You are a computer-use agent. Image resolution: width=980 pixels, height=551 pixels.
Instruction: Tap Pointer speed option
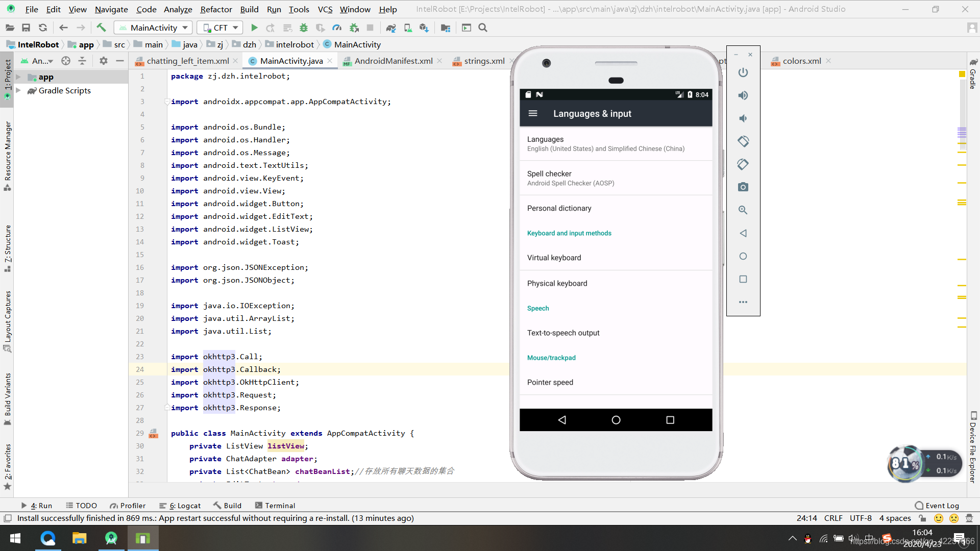point(616,382)
